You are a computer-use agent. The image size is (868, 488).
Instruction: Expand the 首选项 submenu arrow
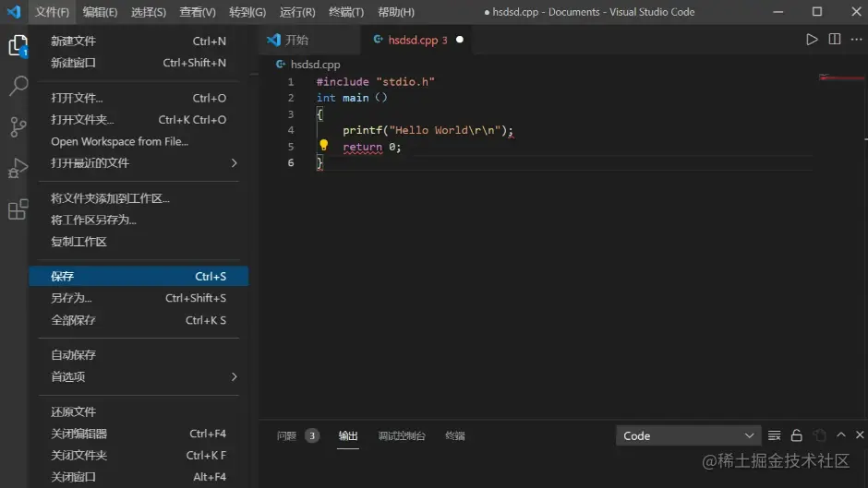235,376
